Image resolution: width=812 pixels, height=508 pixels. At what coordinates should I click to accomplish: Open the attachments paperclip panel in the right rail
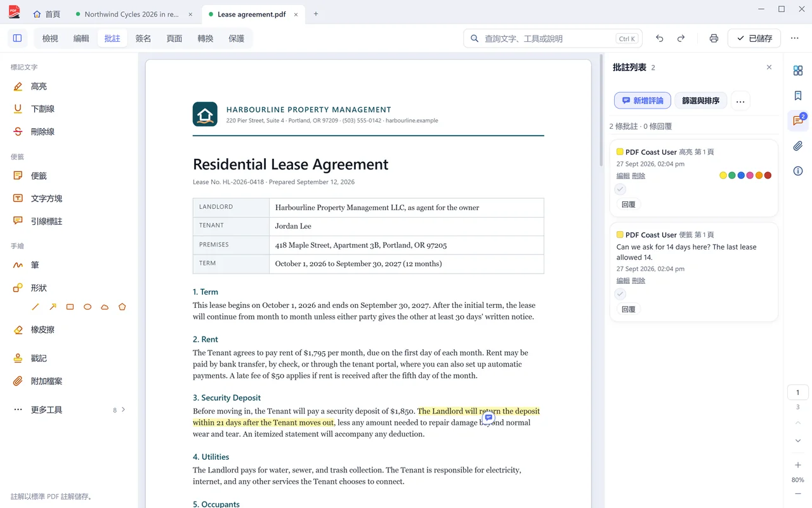798,146
